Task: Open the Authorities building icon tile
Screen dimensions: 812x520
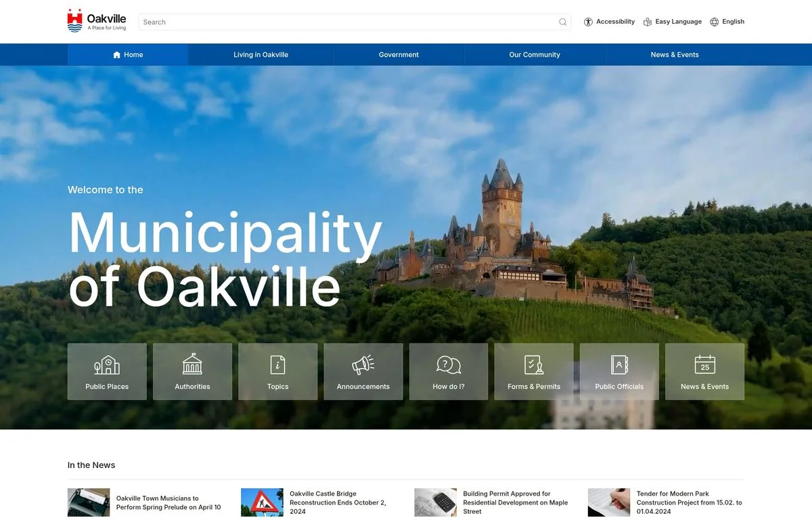Action: 192,371
